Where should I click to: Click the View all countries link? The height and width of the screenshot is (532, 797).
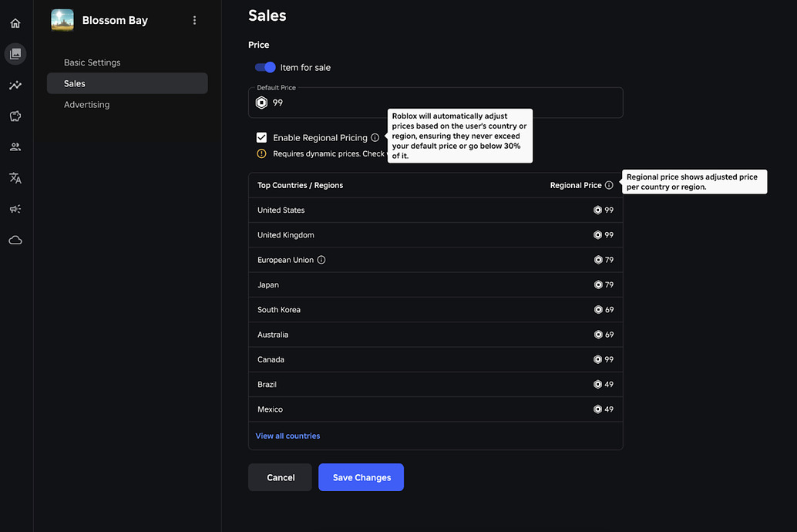288,436
